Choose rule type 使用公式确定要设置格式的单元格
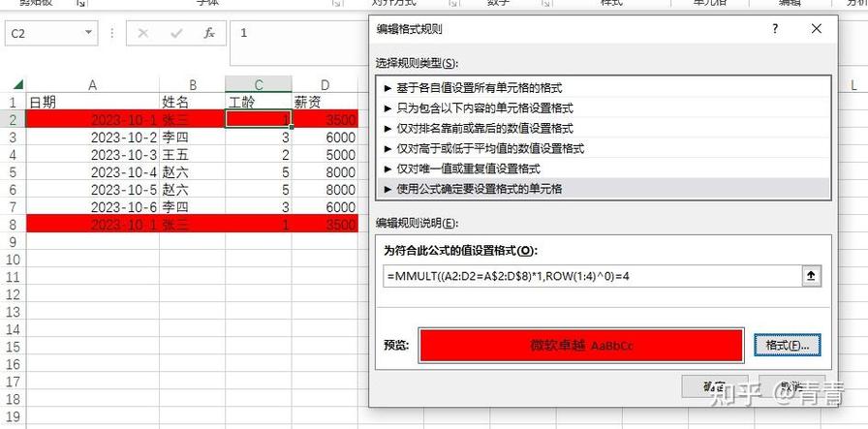The image size is (868, 429). tap(603, 189)
